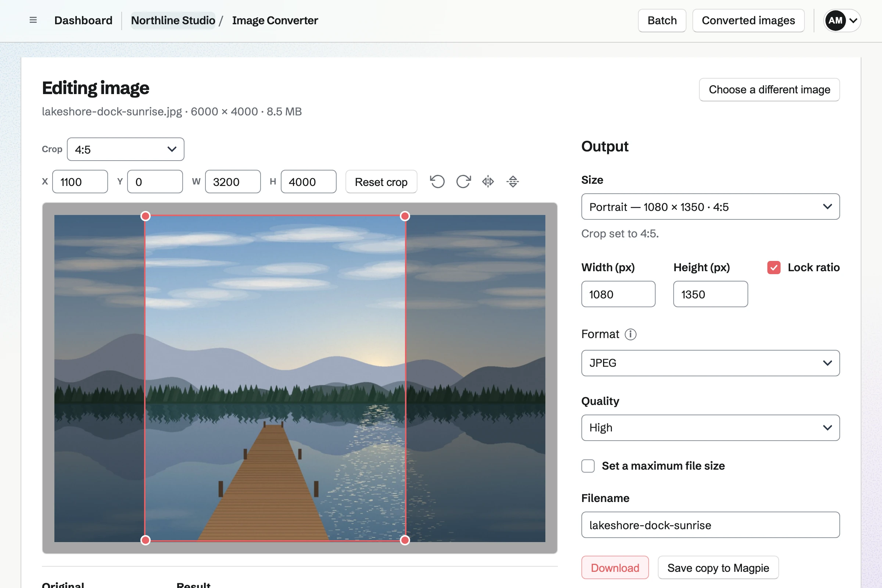Open AM account avatar menu
Screen dimensions: 882x588
pyautogui.click(x=842, y=20)
